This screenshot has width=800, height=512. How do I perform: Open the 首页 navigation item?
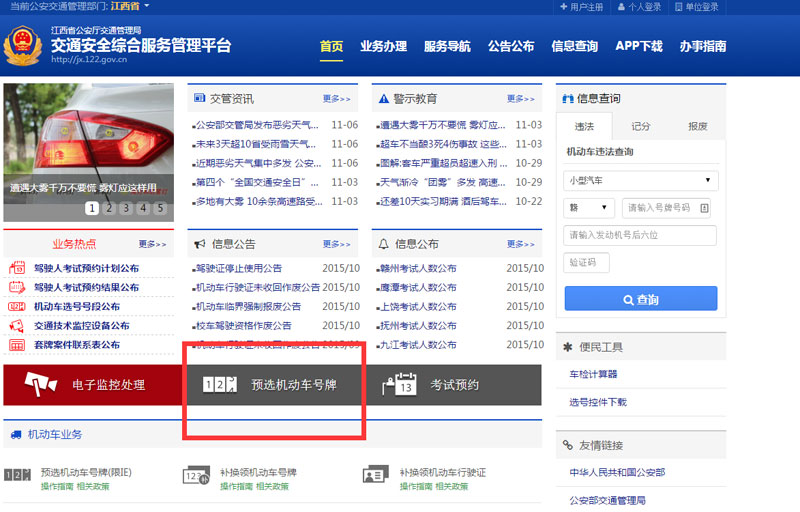tap(331, 46)
